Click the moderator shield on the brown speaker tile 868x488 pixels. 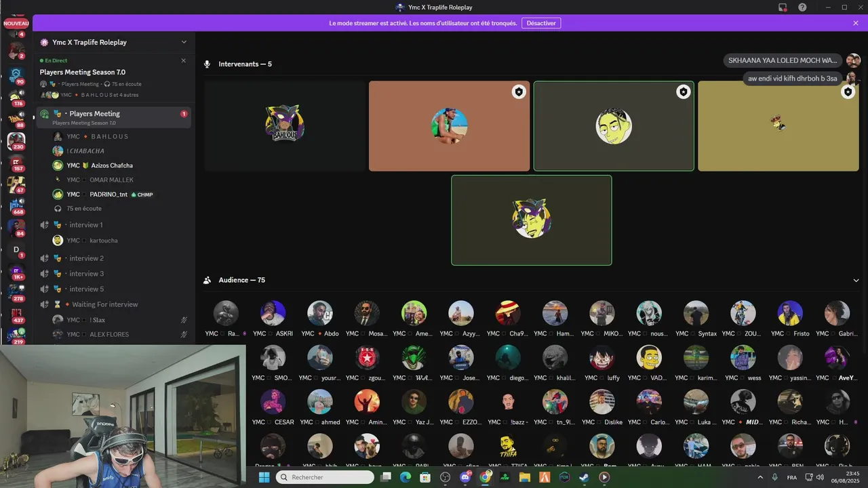(x=519, y=91)
